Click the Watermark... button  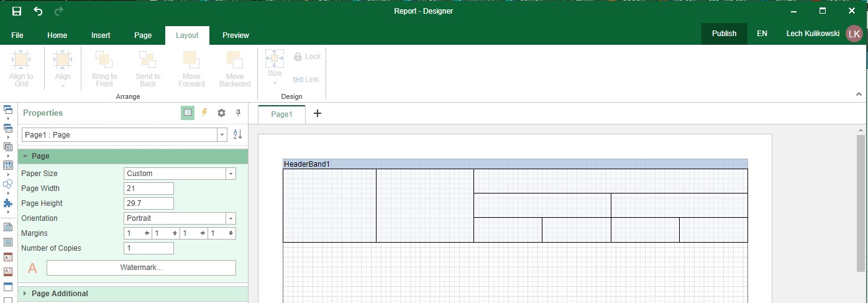coord(141,268)
